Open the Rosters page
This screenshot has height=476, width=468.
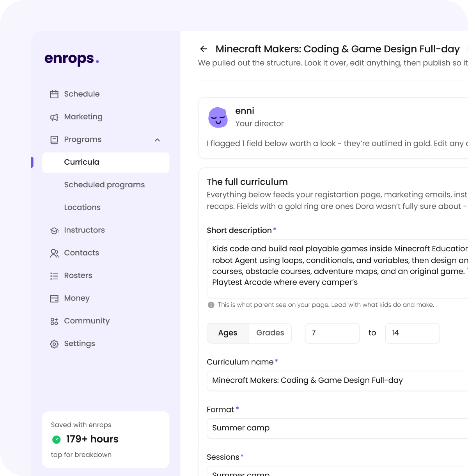(106, 275)
